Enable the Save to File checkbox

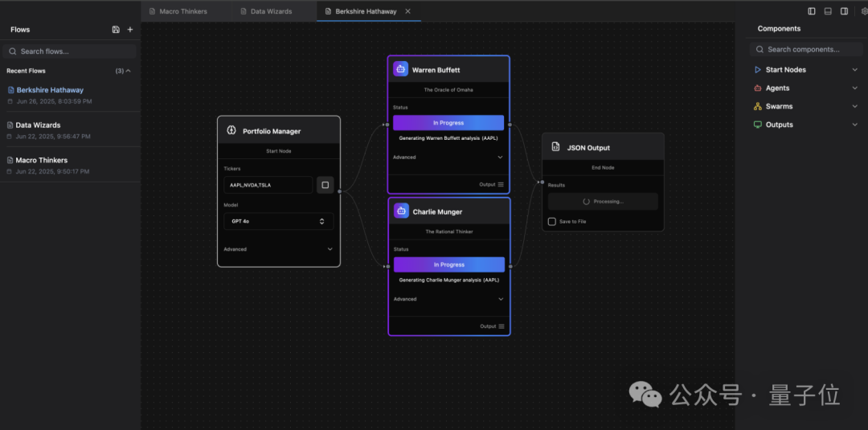pos(551,221)
